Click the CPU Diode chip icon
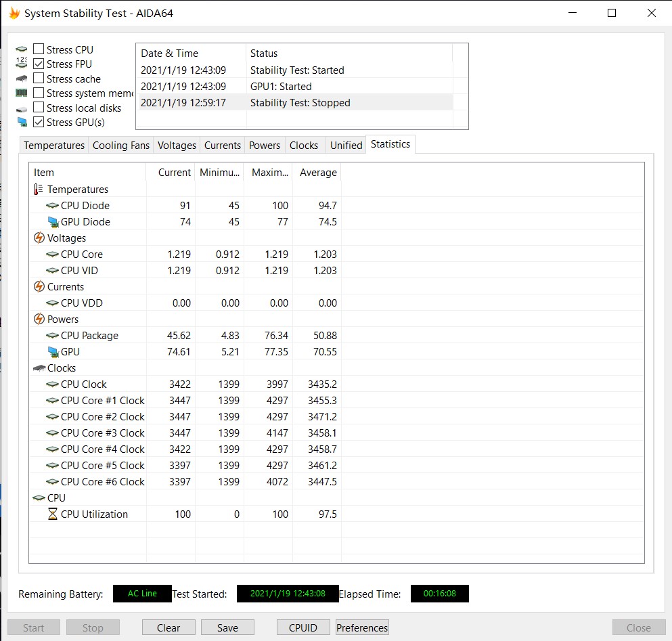The image size is (672, 641). click(52, 205)
